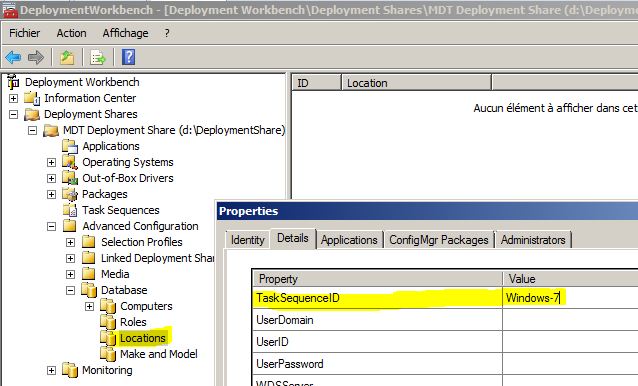Sort by the ID column header
Image resolution: width=638 pixels, height=386 pixels.
pyautogui.click(x=317, y=83)
